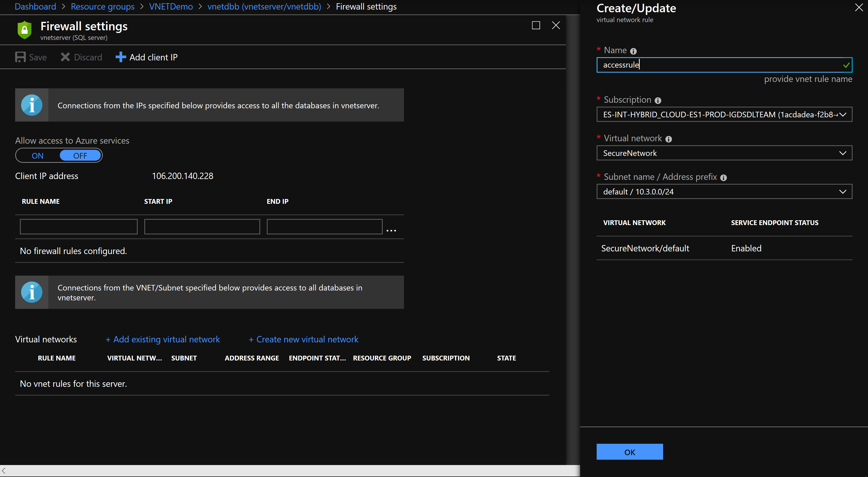Click the green validation checkmark in Name field
This screenshot has width=868, height=477.
(x=846, y=65)
